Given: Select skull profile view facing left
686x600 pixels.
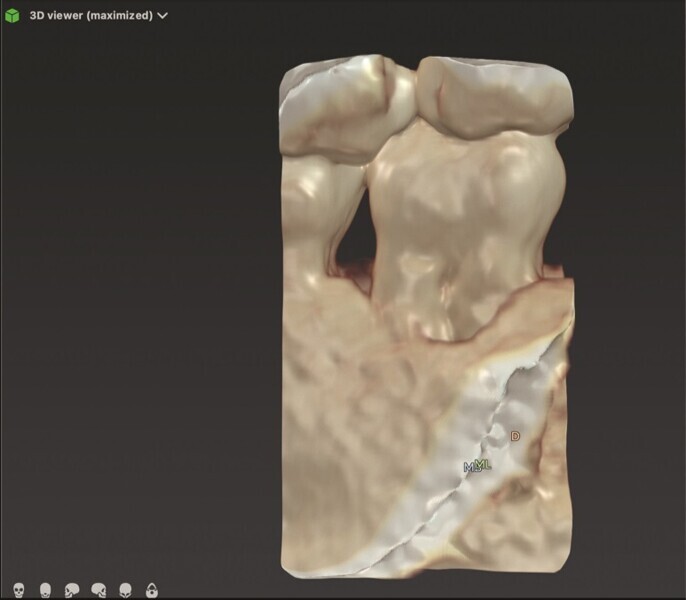Looking at the screenshot, I should click(72, 590).
